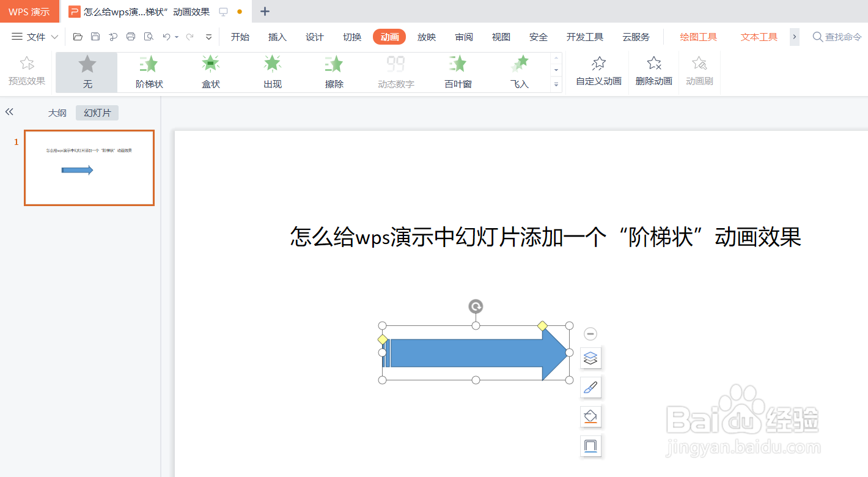Open the 开发工具 ribbon tab
The image size is (868, 477).
585,37
